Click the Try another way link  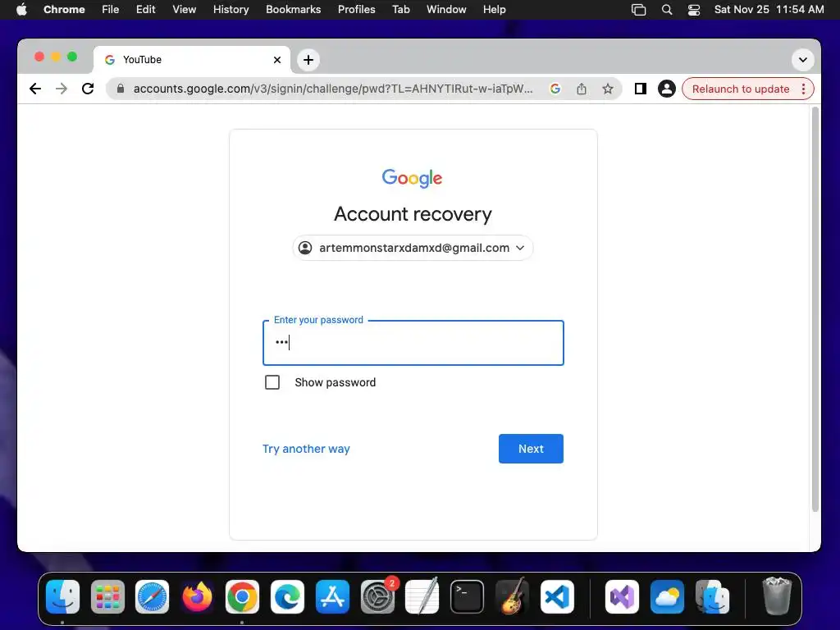306,449
